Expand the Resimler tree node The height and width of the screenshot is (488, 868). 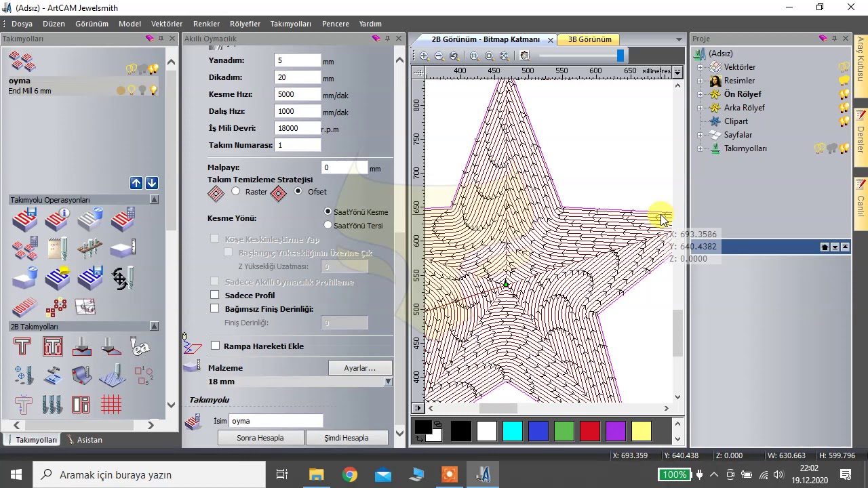[700, 81]
